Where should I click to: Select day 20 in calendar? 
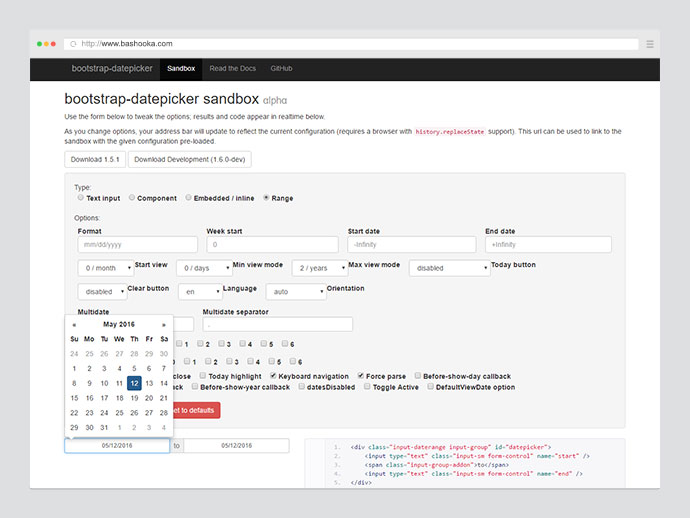(x=149, y=398)
